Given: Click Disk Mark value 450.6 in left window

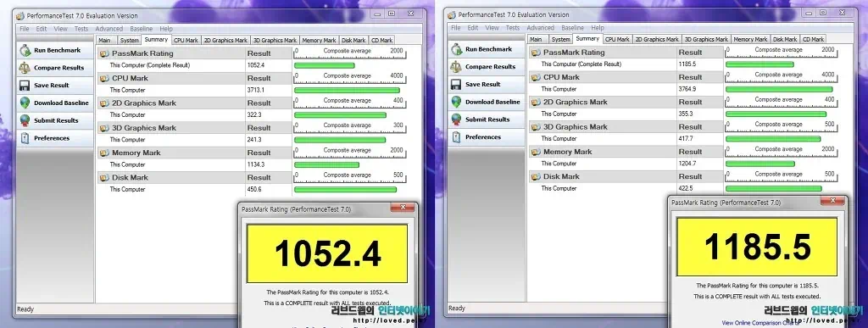Looking at the screenshot, I should [x=254, y=190].
